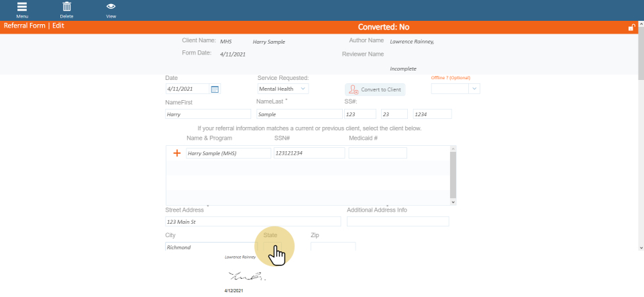This screenshot has height=297, width=644.
Task: Click the NameFirst field containing Harry
Action: (208, 114)
